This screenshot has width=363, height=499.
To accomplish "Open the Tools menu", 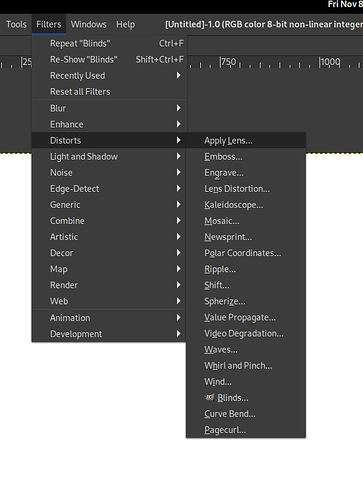I will pyautogui.click(x=16, y=24).
